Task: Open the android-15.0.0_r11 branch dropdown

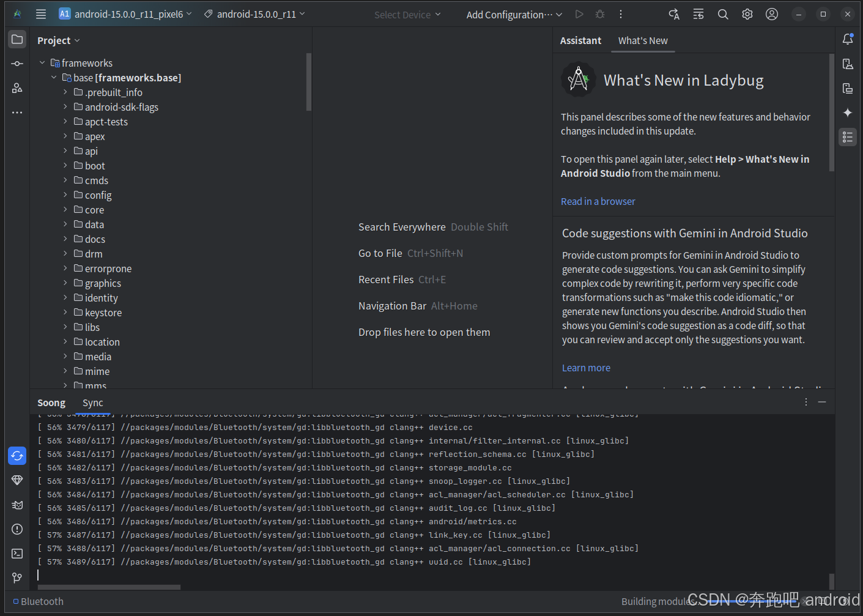Action: pos(254,14)
